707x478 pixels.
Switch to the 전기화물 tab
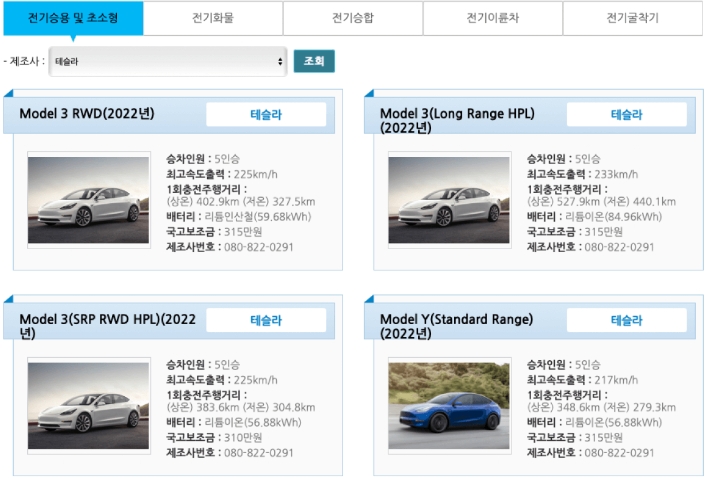(213, 18)
